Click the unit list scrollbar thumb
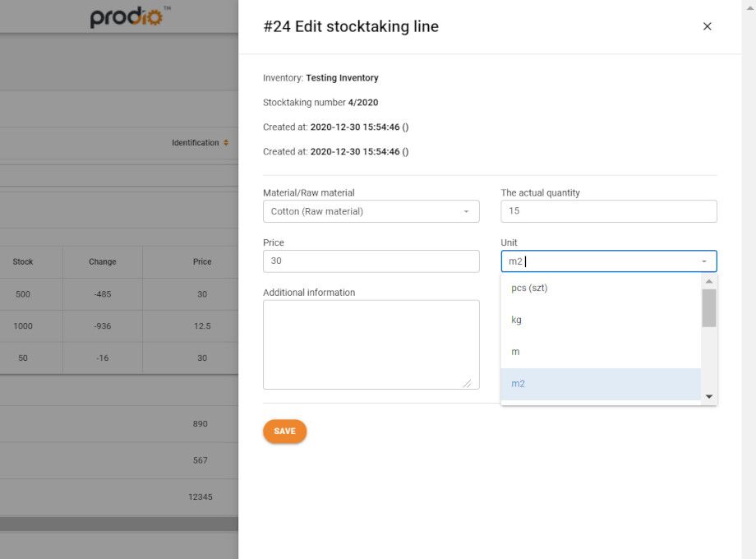The height and width of the screenshot is (559, 756). click(x=708, y=307)
